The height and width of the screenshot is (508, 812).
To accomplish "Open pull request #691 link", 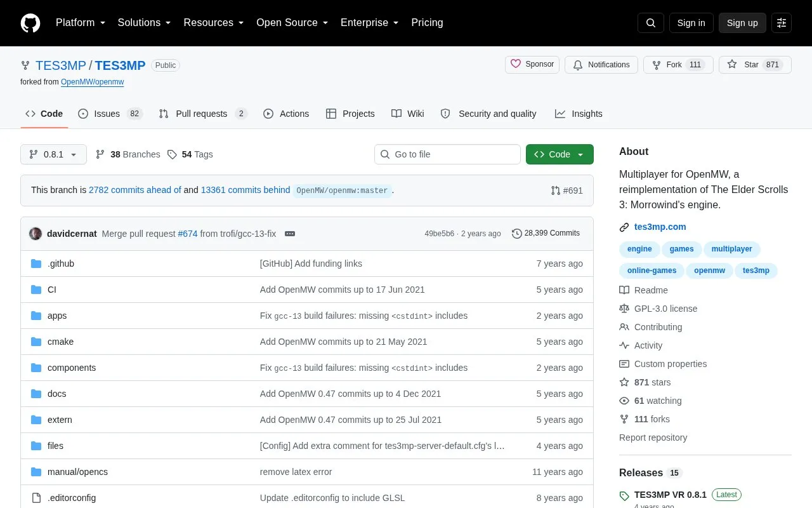I will (567, 190).
